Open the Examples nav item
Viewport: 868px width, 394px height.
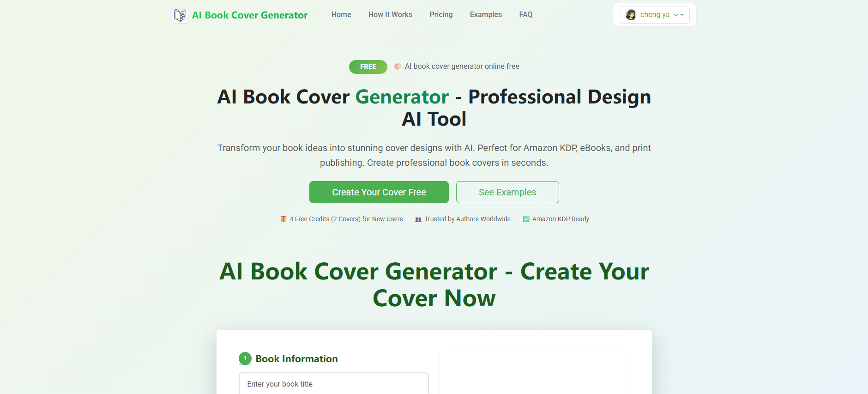pos(486,15)
